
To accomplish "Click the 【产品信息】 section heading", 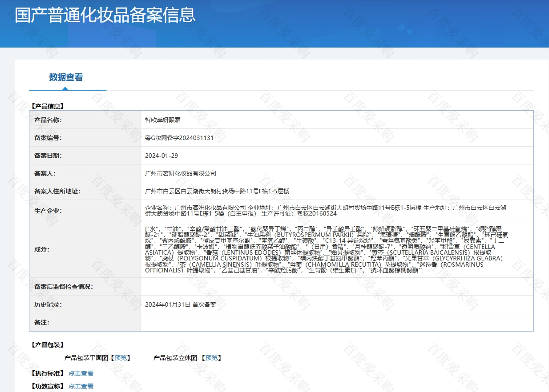I will [48, 106].
